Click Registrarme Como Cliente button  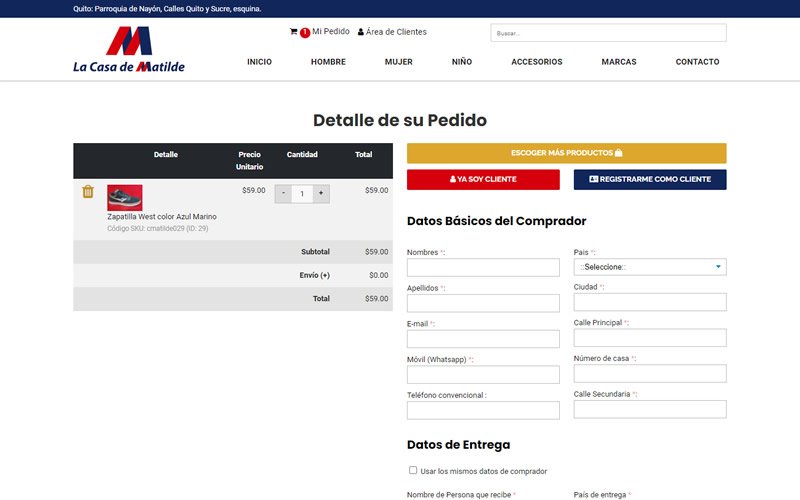coord(650,179)
